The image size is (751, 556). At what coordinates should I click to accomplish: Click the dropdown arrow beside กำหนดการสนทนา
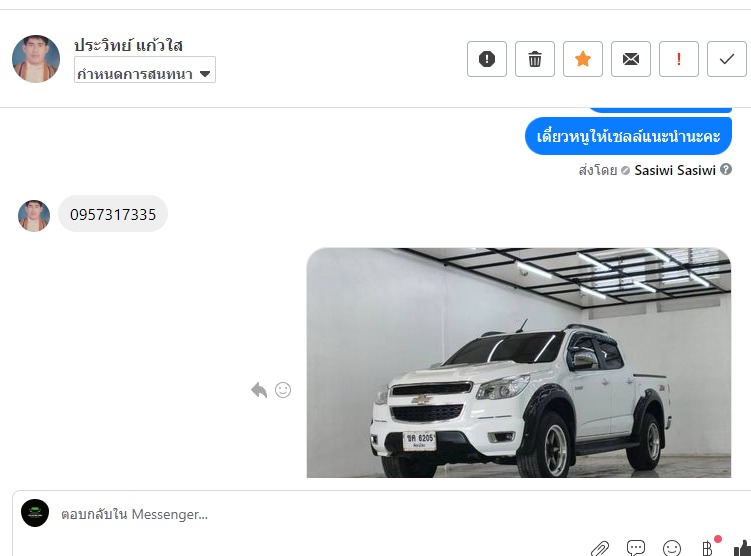(x=205, y=74)
